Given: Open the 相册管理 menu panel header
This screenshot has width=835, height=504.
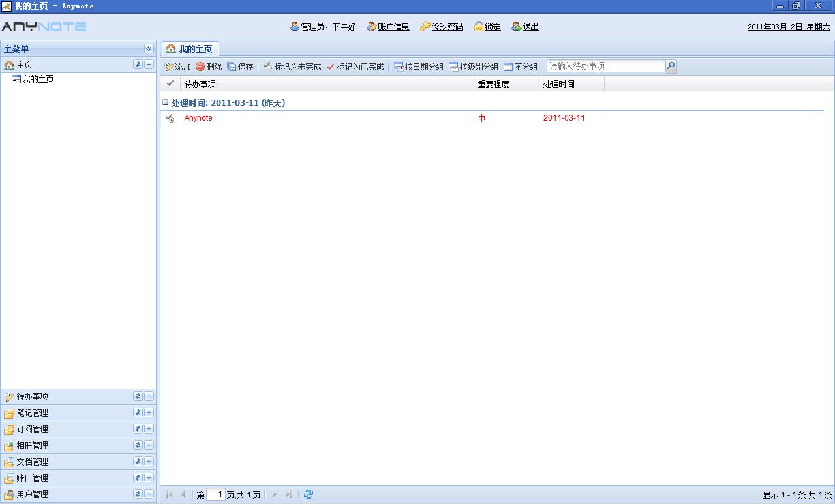Looking at the screenshot, I should pyautogui.click(x=78, y=445).
